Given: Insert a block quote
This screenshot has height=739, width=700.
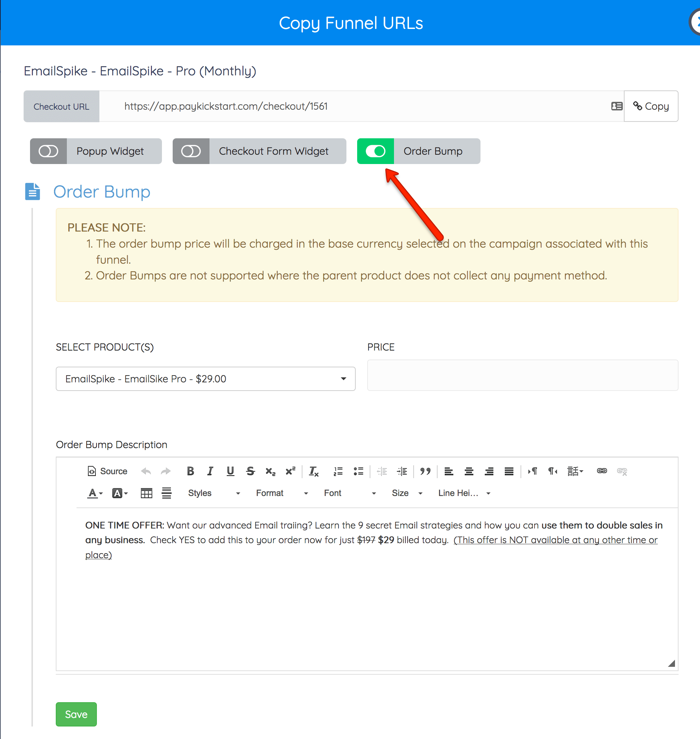Looking at the screenshot, I should (x=425, y=471).
